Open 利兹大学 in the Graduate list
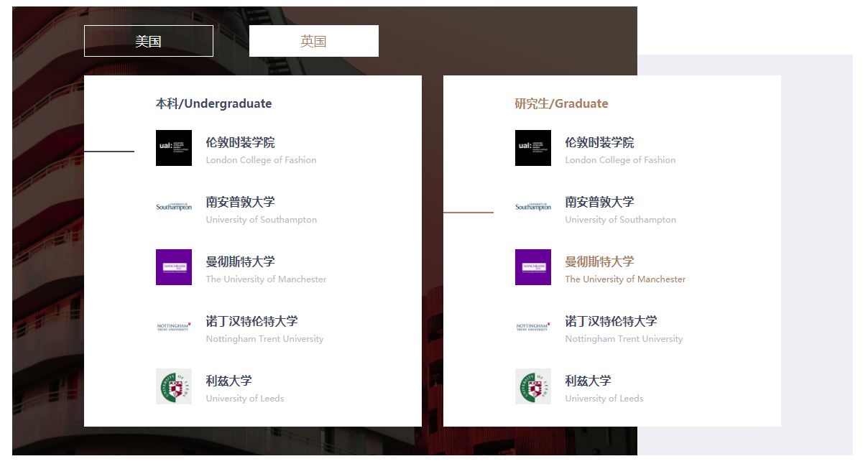 [588, 381]
